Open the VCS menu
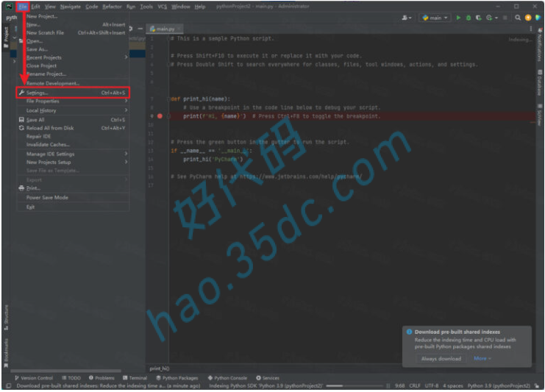 [162, 7]
